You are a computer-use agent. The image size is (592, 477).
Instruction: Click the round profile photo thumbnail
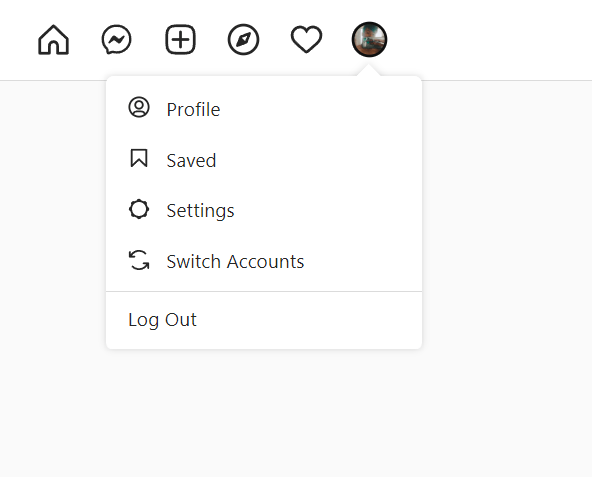(x=369, y=39)
